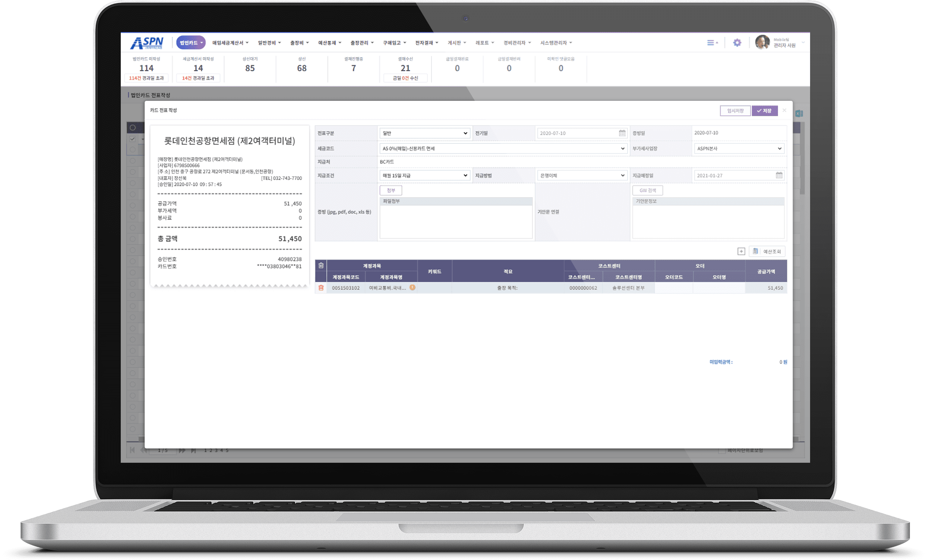Click the GW 검색 button
Viewport: 926px width, 560px height.
(x=648, y=190)
